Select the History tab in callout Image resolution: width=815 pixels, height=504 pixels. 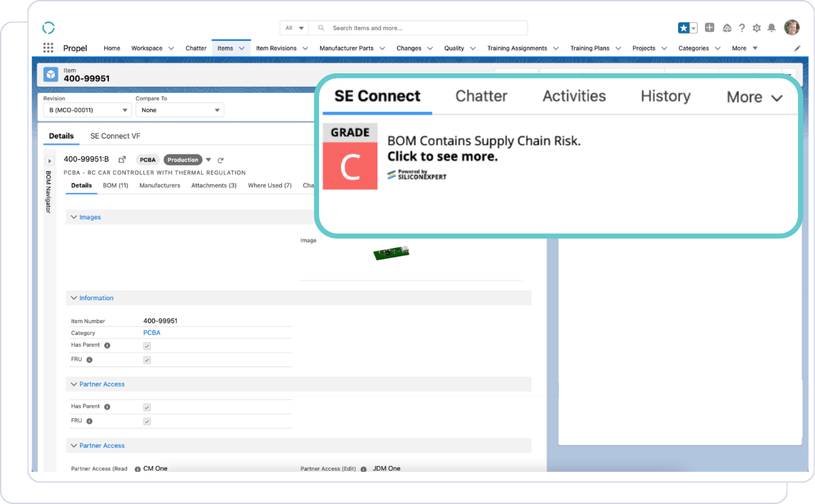(666, 96)
